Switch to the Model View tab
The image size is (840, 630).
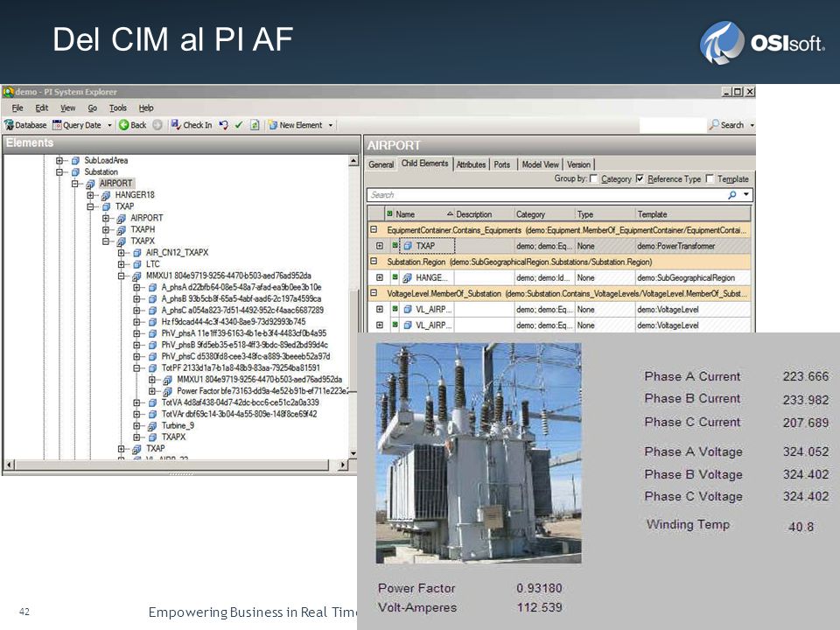[x=540, y=164]
